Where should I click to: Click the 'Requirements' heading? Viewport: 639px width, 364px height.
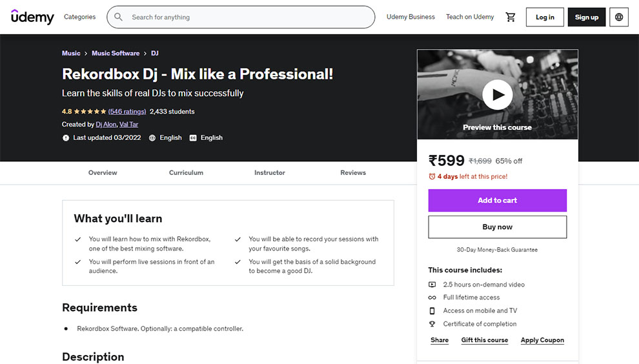(x=99, y=307)
